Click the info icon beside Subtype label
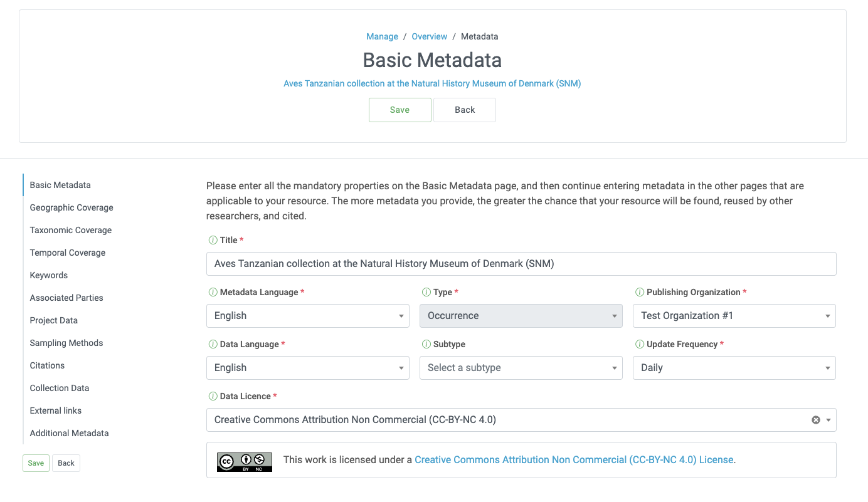868x502 pixels. point(426,345)
